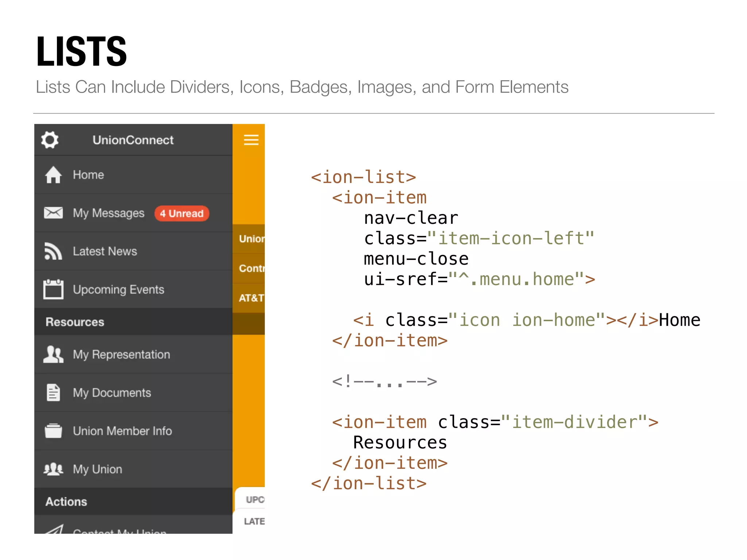This screenshot has width=747, height=560.
Task: Select the My Union entry
Action: click(x=133, y=469)
